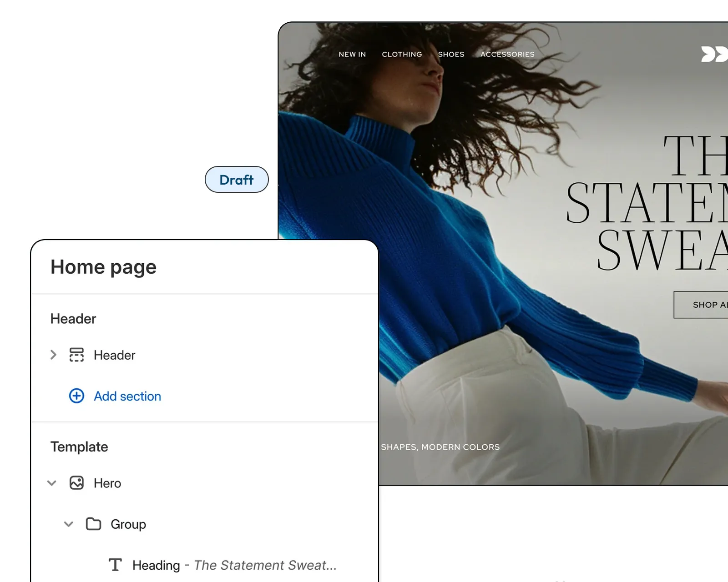Viewport: 728px width, 582px height.
Task: Collapse the Hero section chevron
Action: [52, 483]
